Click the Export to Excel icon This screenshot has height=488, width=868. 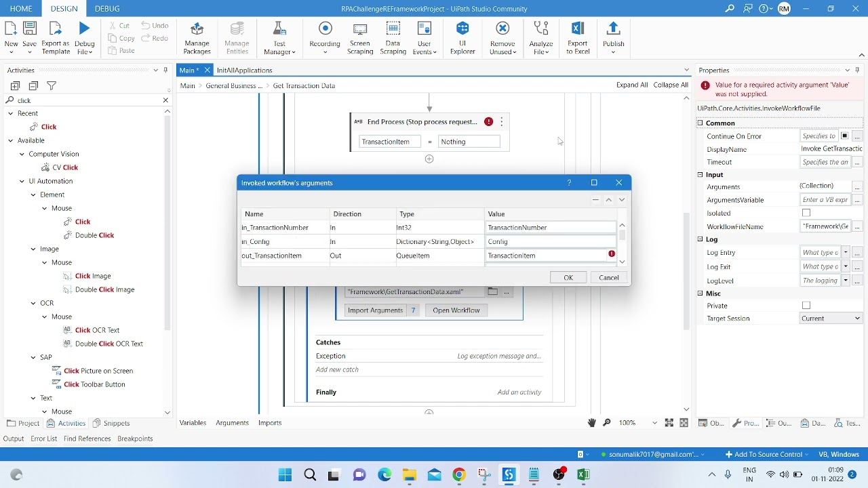coord(578,37)
